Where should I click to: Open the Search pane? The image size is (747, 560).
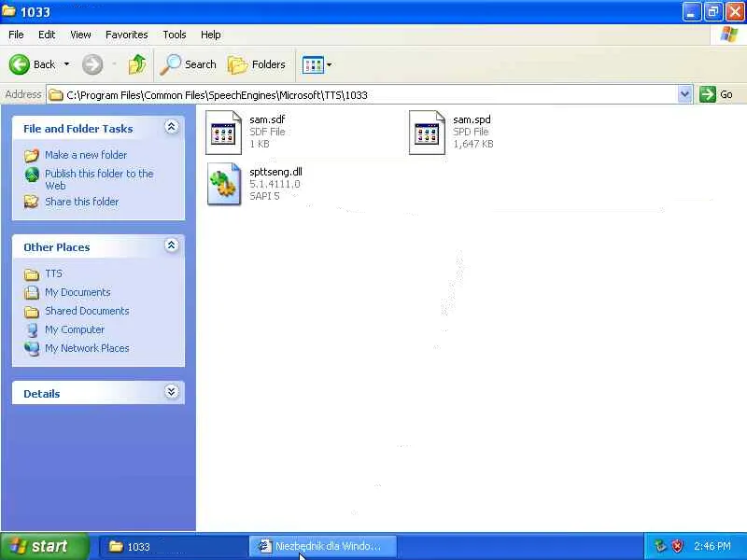[189, 64]
